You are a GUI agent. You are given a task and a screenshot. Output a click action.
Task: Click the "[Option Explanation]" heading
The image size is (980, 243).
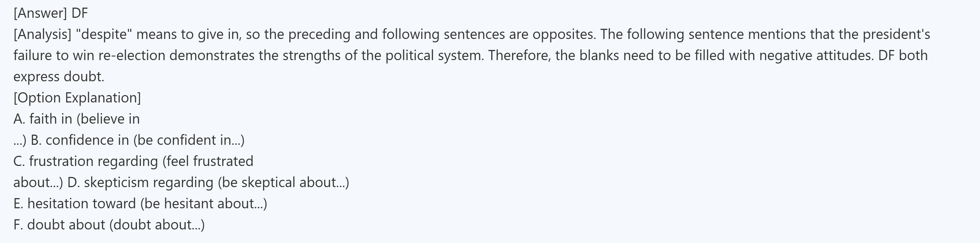77,98
